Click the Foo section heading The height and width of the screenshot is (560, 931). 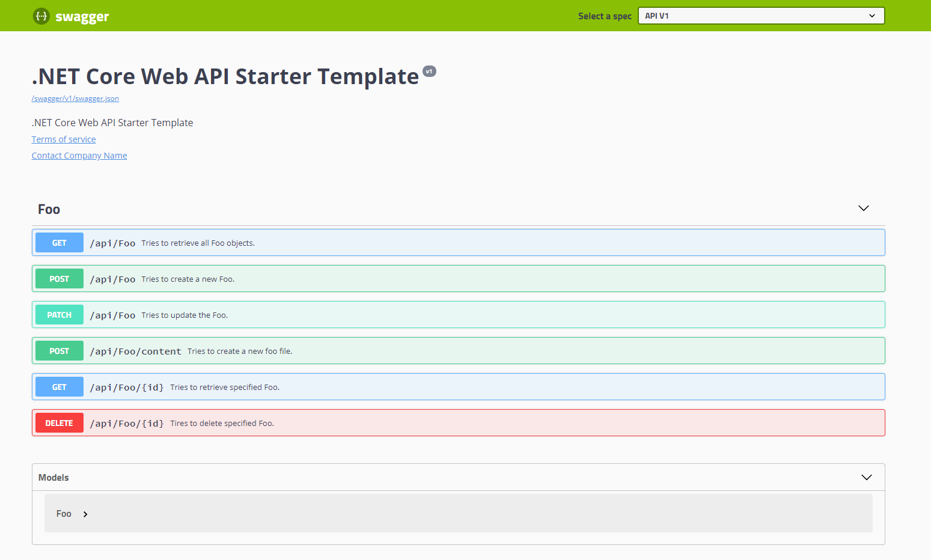click(x=49, y=209)
